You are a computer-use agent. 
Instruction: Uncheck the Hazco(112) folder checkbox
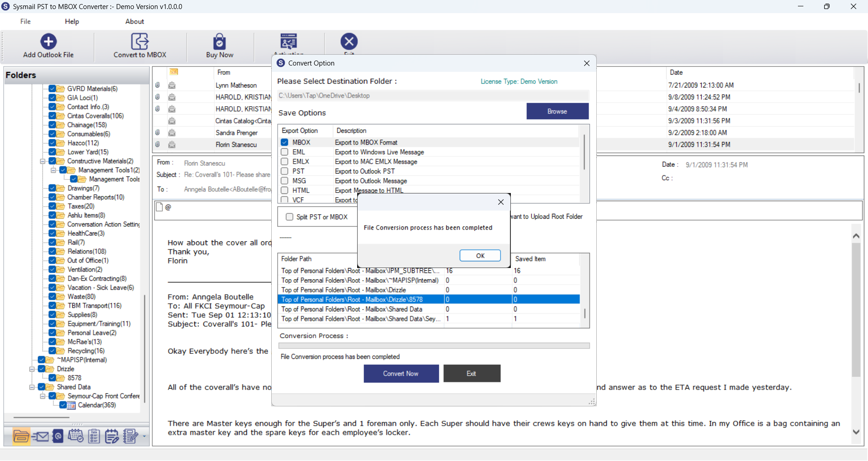point(52,143)
